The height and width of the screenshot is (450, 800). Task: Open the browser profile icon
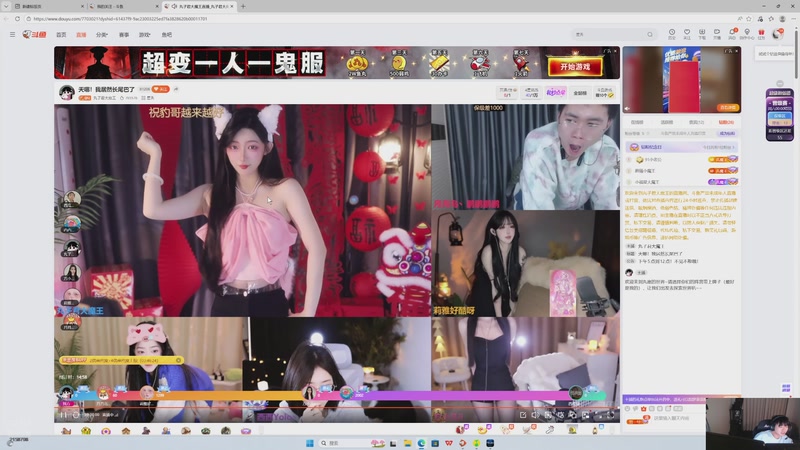782,19
